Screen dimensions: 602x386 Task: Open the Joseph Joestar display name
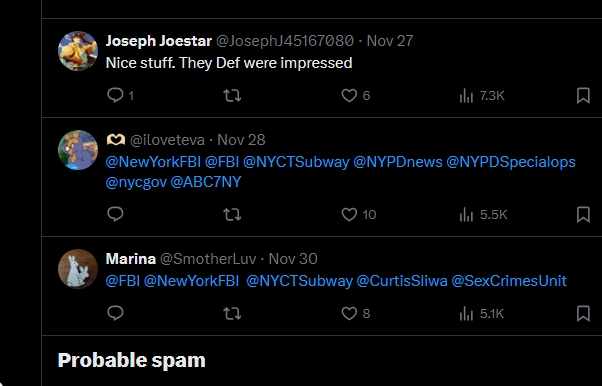tap(159, 41)
